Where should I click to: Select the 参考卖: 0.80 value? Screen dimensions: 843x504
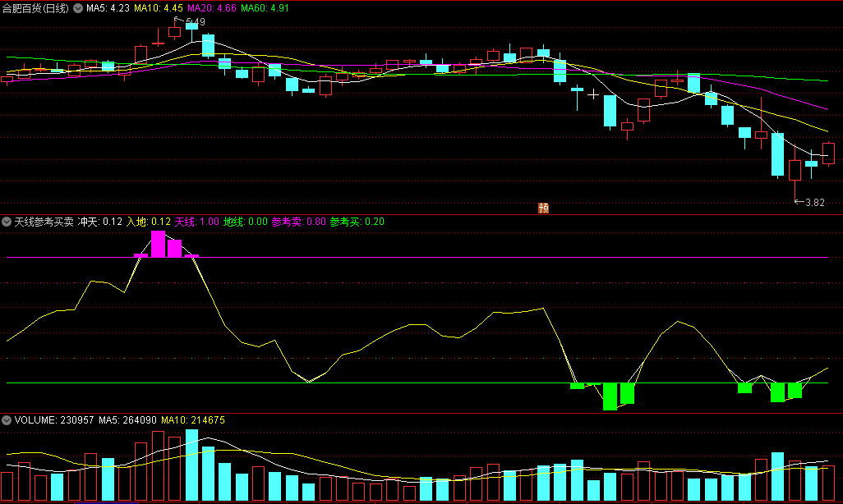tap(298, 222)
